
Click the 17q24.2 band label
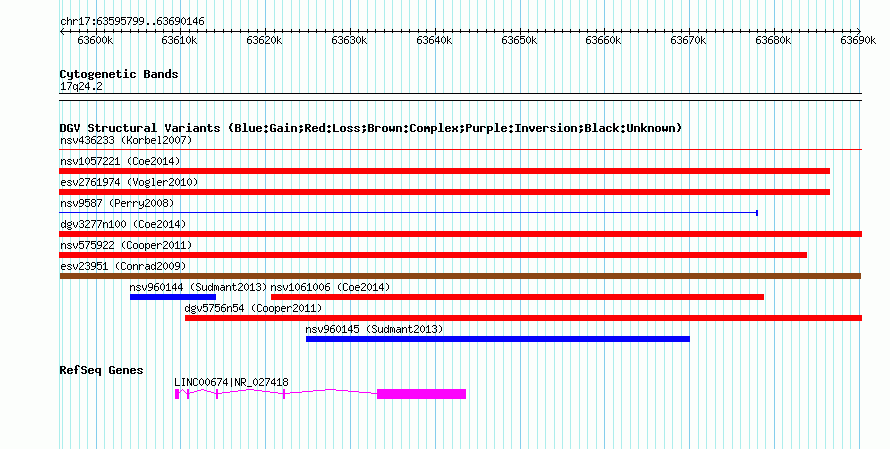81,87
